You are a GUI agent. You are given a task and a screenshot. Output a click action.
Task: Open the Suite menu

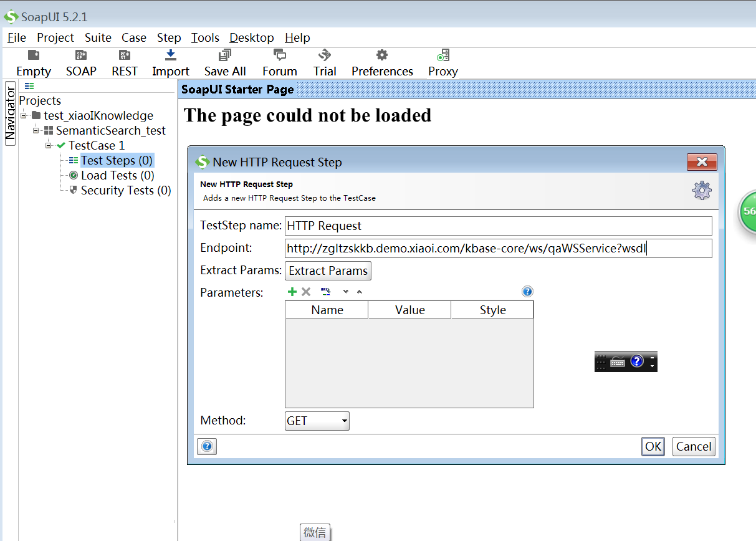pyautogui.click(x=98, y=37)
